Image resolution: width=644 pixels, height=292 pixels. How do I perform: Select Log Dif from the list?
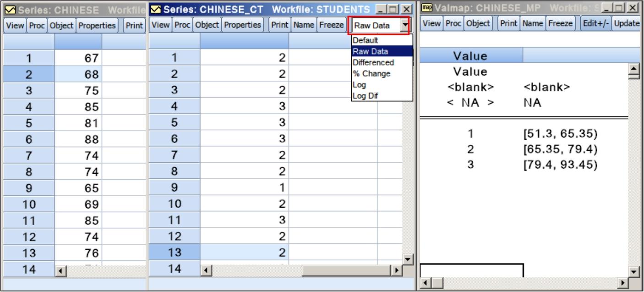coord(382,96)
